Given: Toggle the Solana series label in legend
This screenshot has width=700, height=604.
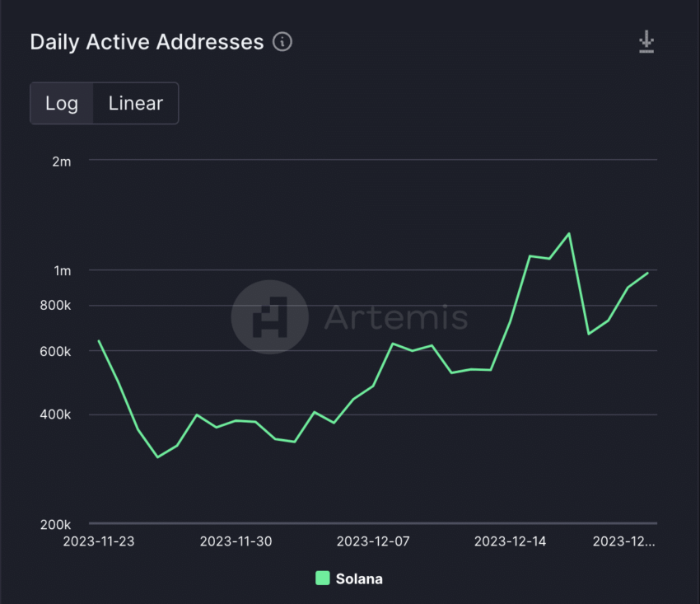Looking at the screenshot, I should [359, 579].
